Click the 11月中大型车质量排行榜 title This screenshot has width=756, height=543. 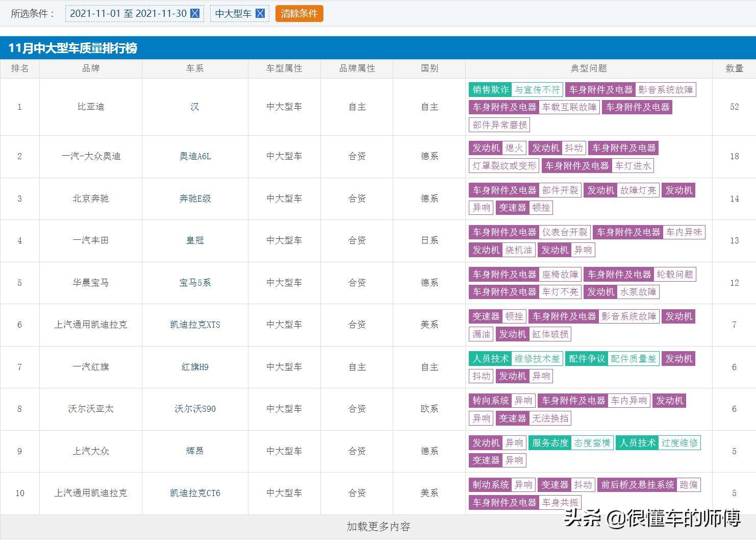tap(72, 48)
